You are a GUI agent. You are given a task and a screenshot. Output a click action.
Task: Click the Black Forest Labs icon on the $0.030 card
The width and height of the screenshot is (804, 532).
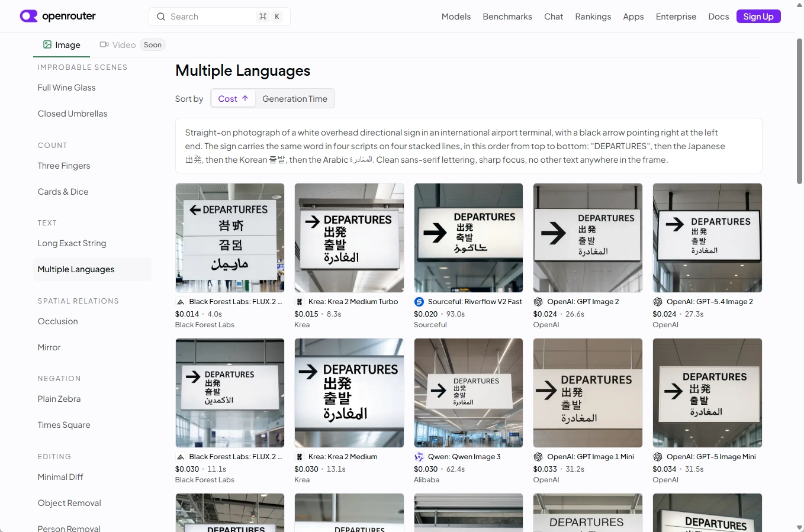181,457
